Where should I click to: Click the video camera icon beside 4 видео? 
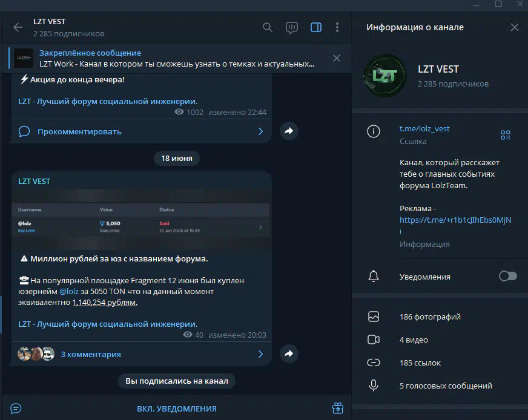[374, 340]
